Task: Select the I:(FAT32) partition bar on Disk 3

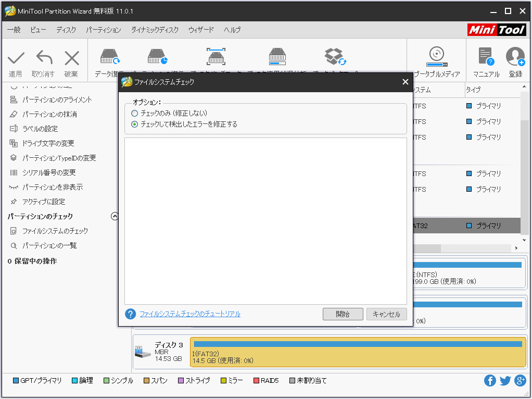Action: [358, 352]
